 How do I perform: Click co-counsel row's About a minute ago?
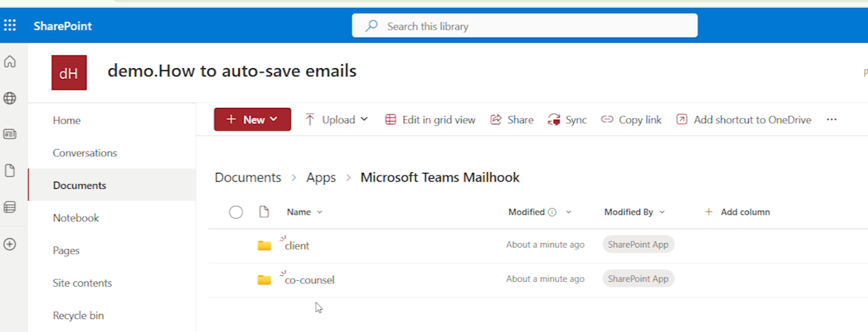coord(546,279)
